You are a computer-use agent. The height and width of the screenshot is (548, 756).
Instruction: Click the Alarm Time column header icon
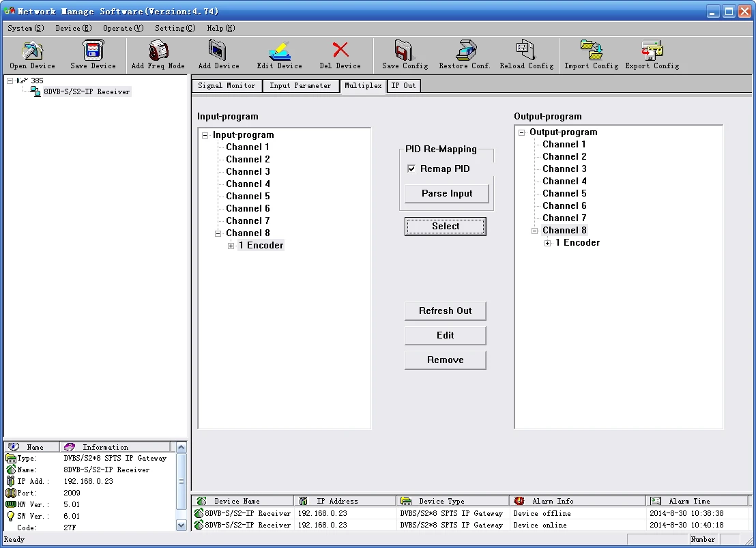pyautogui.click(x=655, y=501)
